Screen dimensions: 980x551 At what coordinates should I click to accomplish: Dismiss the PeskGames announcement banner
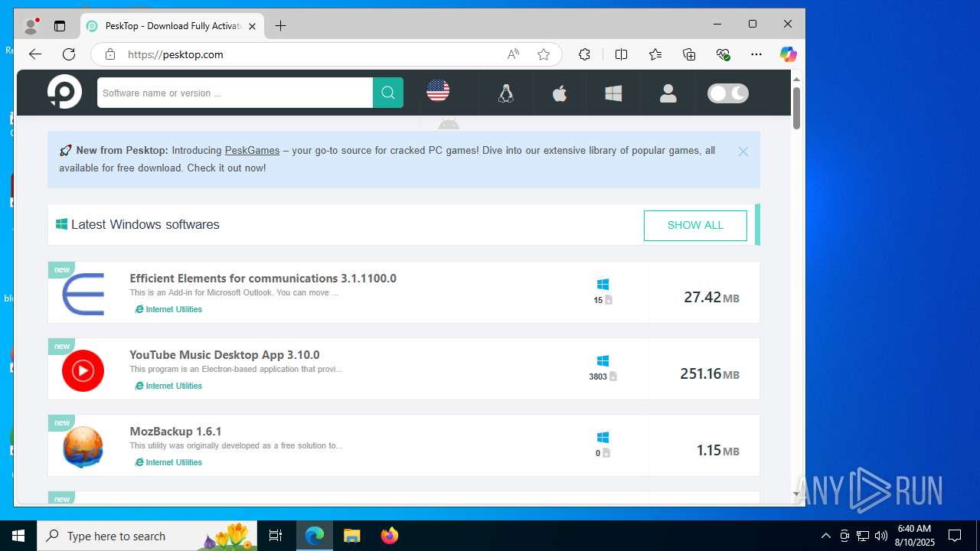(x=743, y=152)
